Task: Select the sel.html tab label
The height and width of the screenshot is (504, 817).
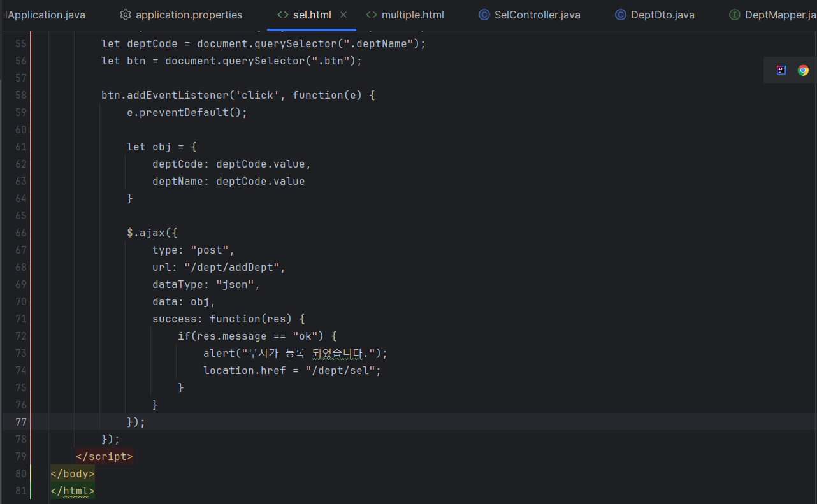Action: pyautogui.click(x=312, y=15)
